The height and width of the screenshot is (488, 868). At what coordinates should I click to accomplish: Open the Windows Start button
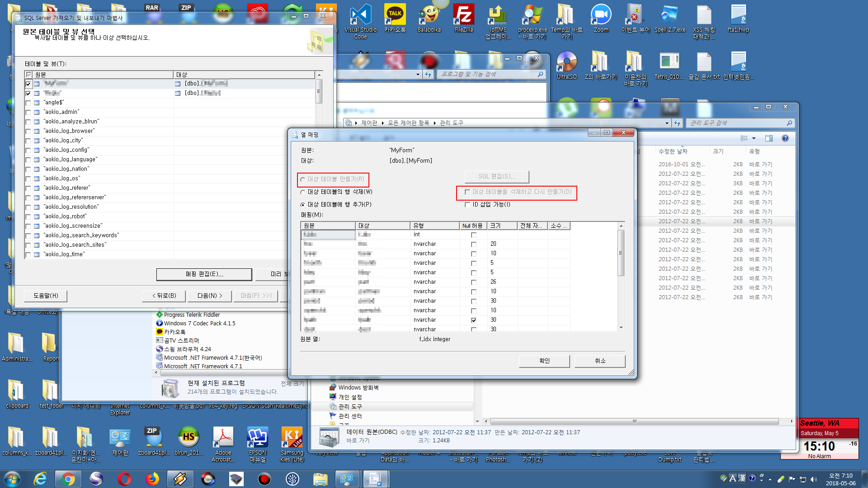coord(12,479)
